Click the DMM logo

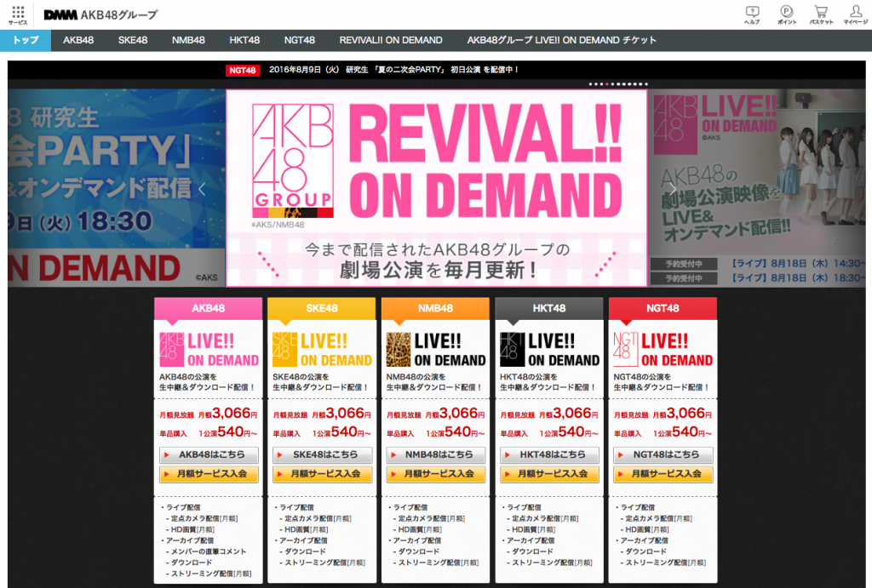coord(60,15)
